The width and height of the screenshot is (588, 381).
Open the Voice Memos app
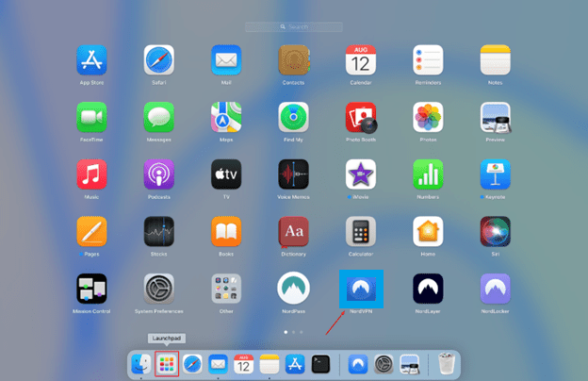[293, 174]
